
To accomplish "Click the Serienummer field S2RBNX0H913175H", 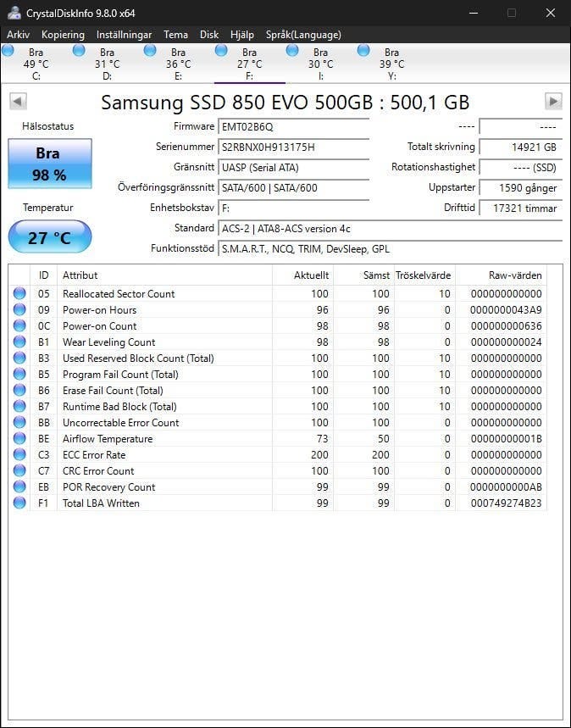I will (x=293, y=147).
